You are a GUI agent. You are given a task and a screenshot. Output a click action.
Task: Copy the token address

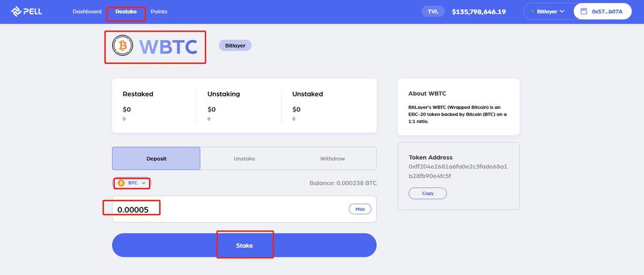[428, 193]
